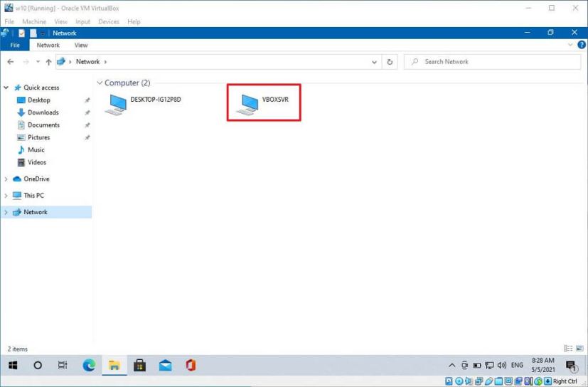588x387 pixels.
Task: Click the Properties quick access toolbar icon
Action: [22, 33]
